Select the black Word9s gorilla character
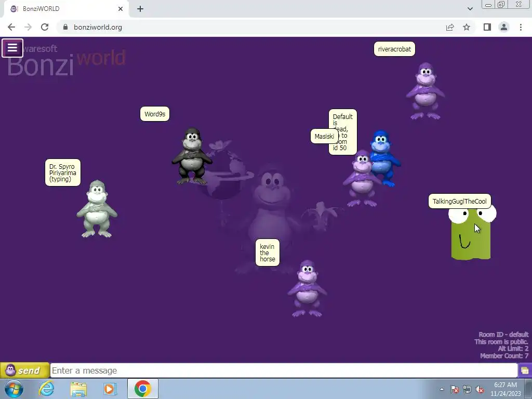Image resolution: width=532 pixels, height=399 pixels. tap(192, 156)
